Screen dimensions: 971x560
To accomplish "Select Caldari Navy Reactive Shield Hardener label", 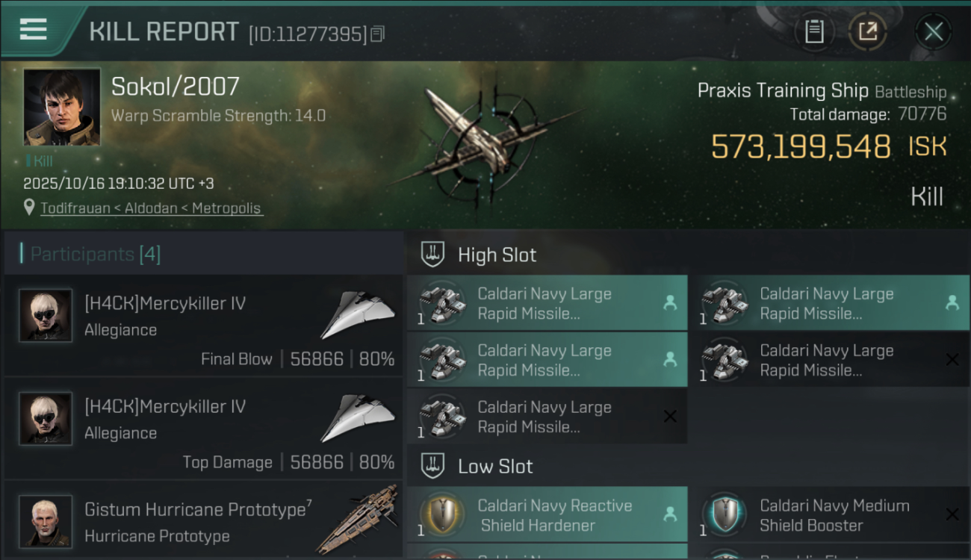I will [554, 515].
